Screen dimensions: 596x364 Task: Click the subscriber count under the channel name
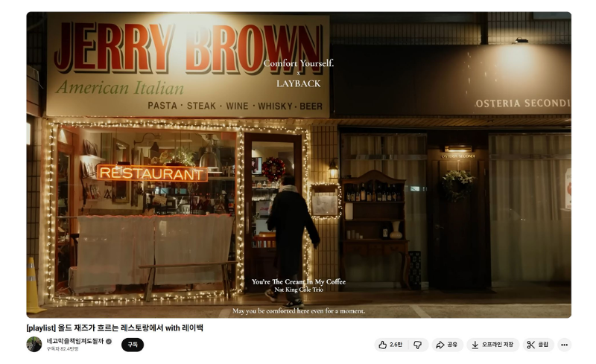(x=63, y=349)
